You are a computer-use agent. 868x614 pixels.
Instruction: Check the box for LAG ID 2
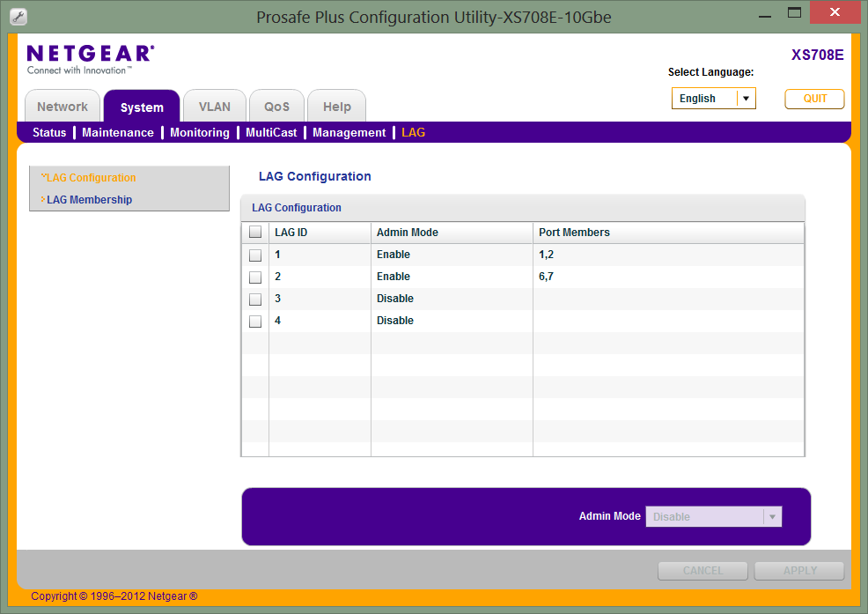[255, 277]
